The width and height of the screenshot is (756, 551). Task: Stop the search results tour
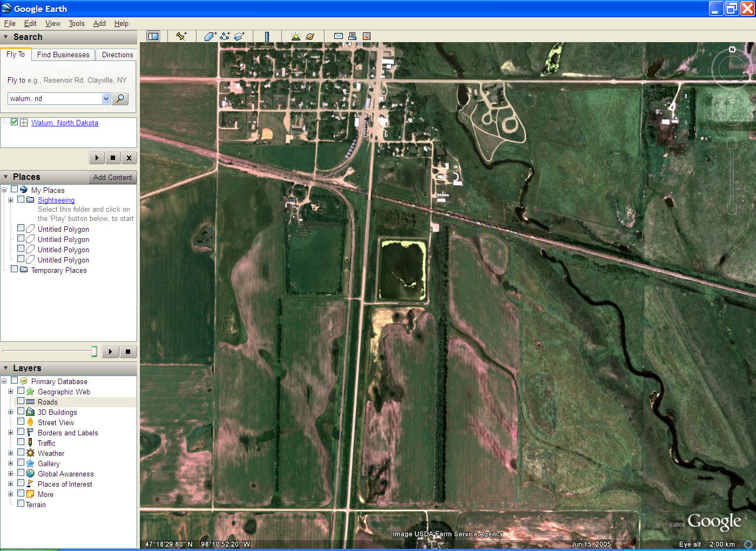[x=113, y=158]
